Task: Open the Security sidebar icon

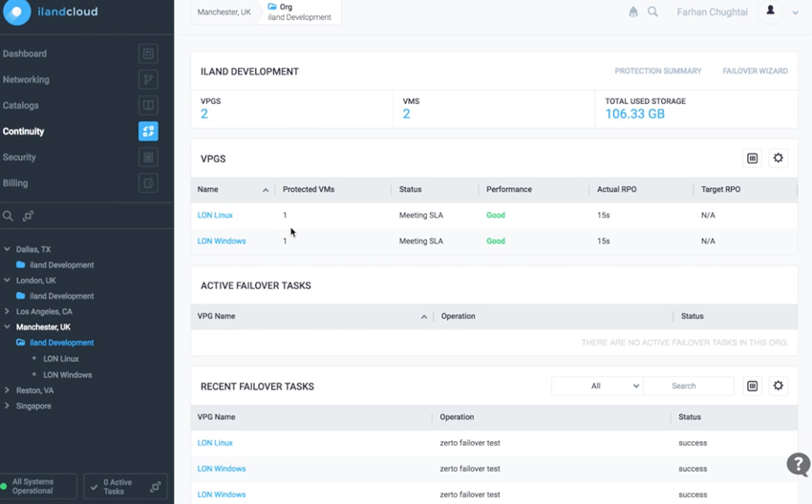Action: click(148, 157)
